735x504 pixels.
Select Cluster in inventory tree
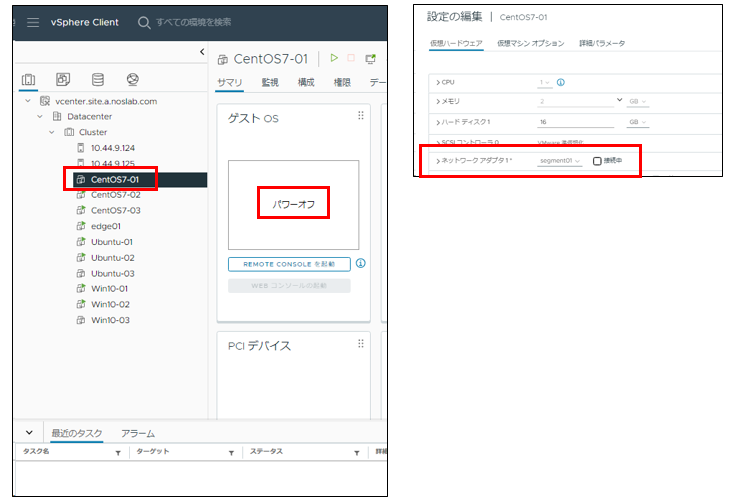tap(93, 132)
